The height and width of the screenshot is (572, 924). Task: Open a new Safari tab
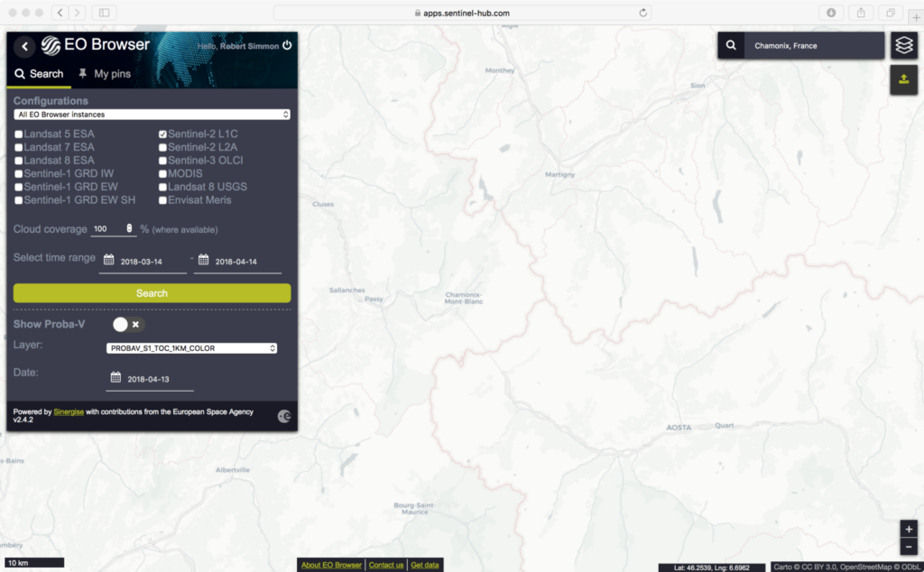pyautogui.click(x=916, y=16)
